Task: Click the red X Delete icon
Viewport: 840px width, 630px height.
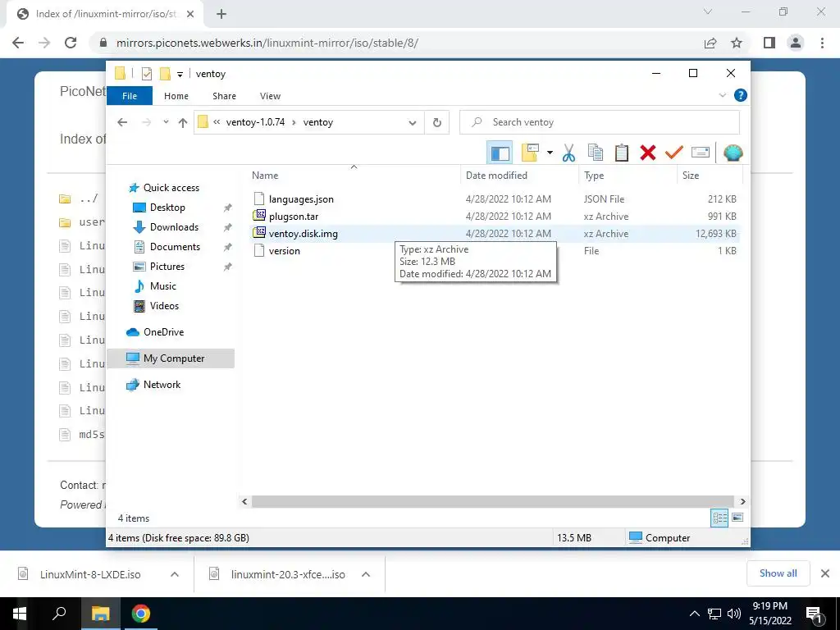Action: [648, 153]
